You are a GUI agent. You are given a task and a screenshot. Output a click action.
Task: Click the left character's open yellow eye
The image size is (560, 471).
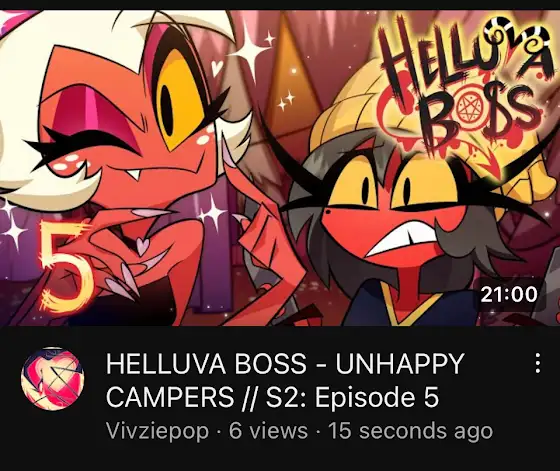(x=179, y=100)
